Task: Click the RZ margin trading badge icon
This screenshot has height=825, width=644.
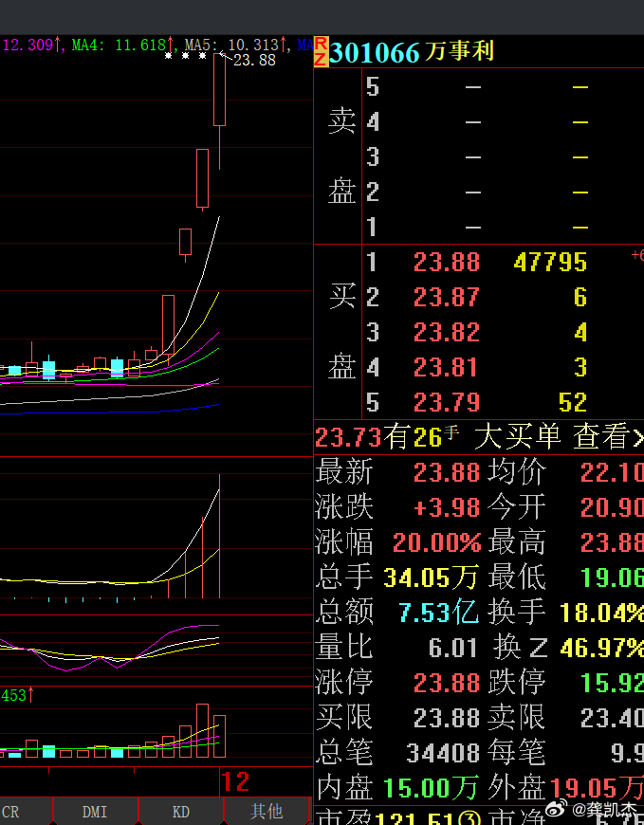Action: pyautogui.click(x=322, y=51)
